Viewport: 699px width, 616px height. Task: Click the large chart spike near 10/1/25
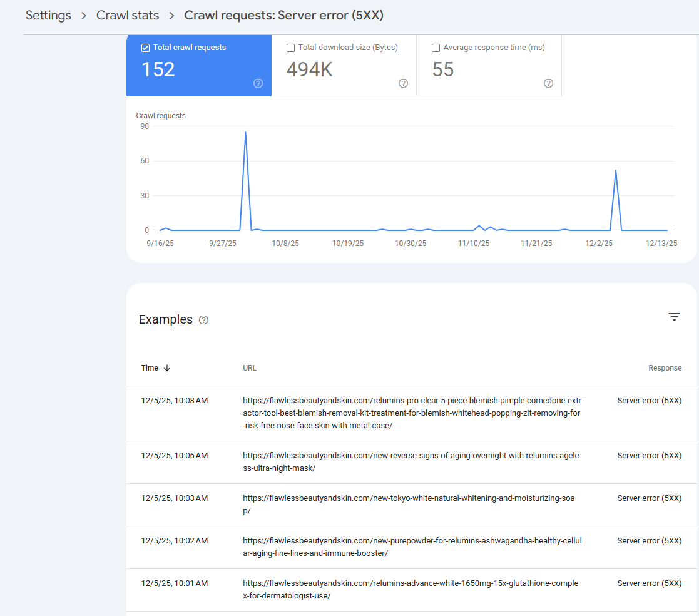click(x=246, y=133)
